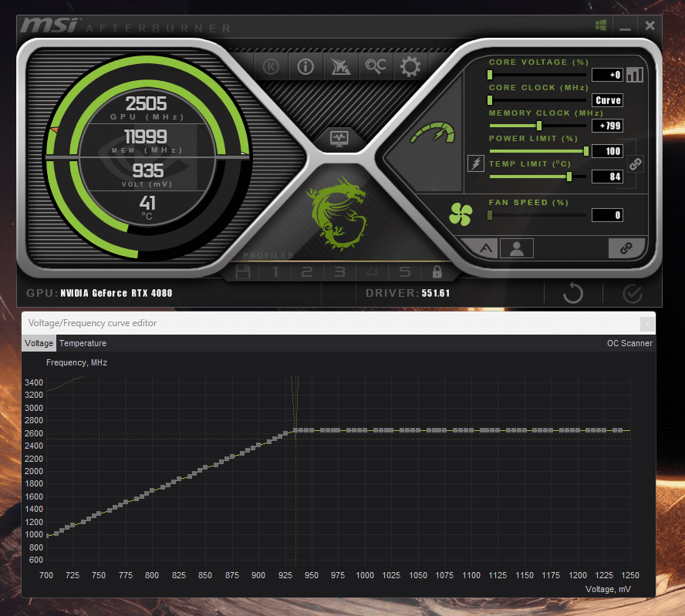685x616 pixels.
Task: Open settings via the gear icon
Action: point(410,67)
